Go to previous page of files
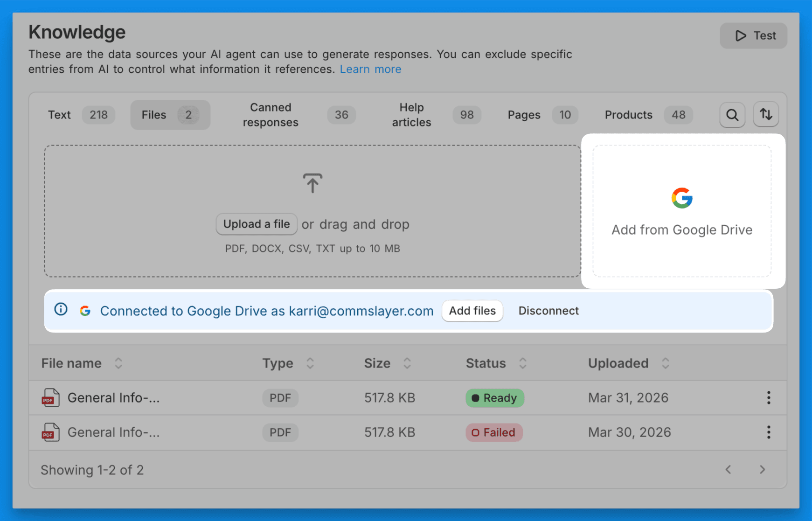Screen dimensions: 812x521 coord(728,470)
